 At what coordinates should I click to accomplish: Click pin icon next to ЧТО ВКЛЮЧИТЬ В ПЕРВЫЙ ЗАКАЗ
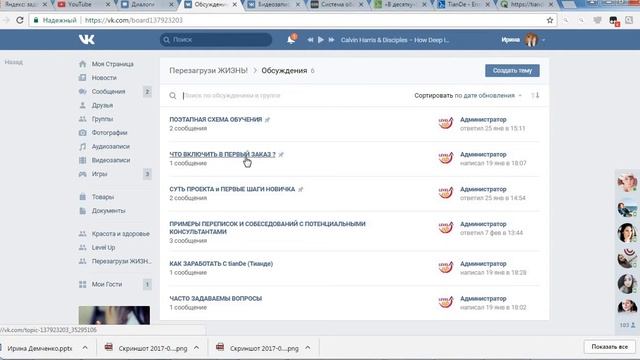click(x=281, y=154)
